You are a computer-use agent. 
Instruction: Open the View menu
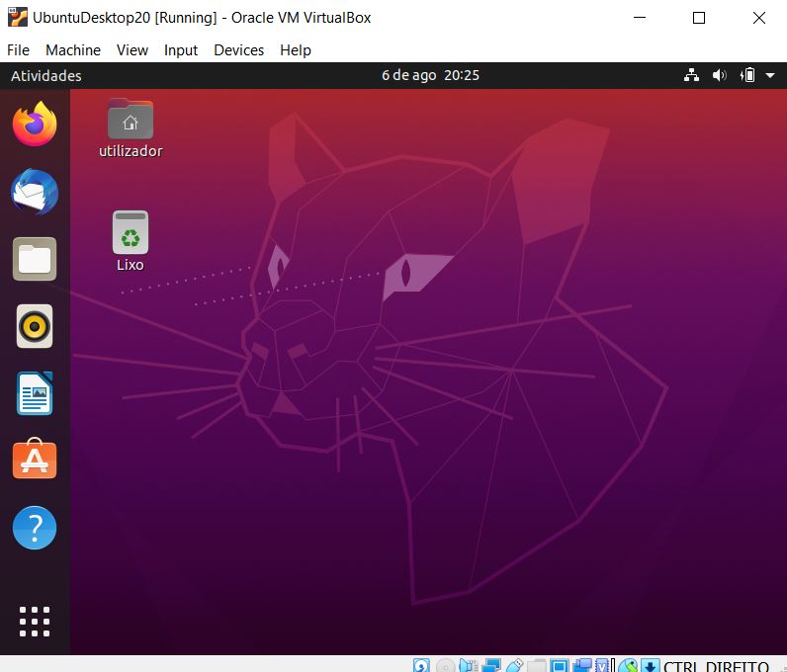pos(132,50)
